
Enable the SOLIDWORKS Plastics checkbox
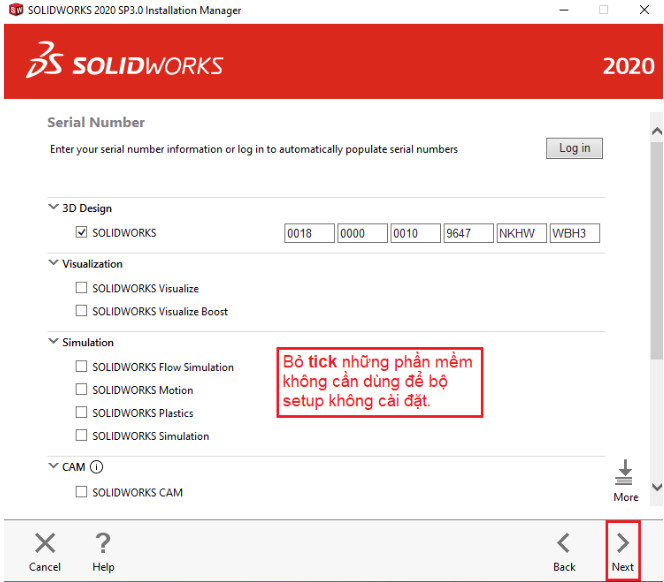pyautogui.click(x=82, y=413)
